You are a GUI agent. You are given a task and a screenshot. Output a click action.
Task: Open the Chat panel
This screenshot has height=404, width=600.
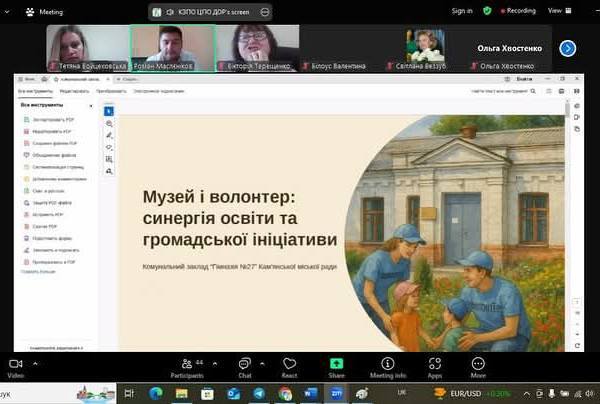(x=244, y=366)
